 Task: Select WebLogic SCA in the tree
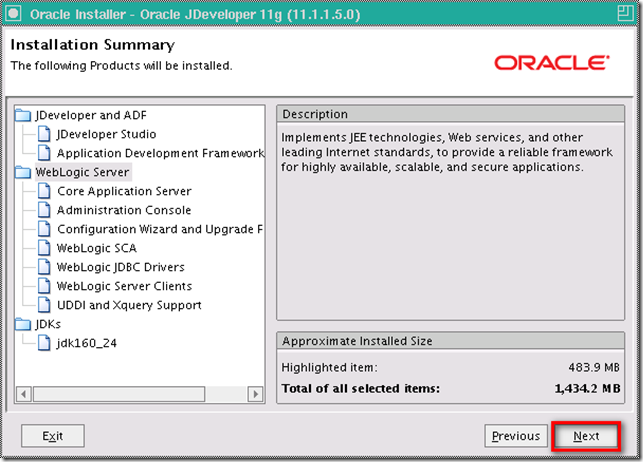click(x=97, y=248)
